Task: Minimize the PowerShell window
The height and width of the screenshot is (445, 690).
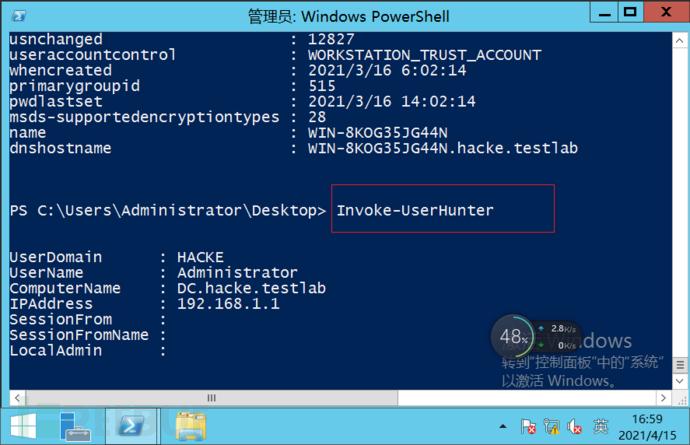Action: (x=598, y=13)
